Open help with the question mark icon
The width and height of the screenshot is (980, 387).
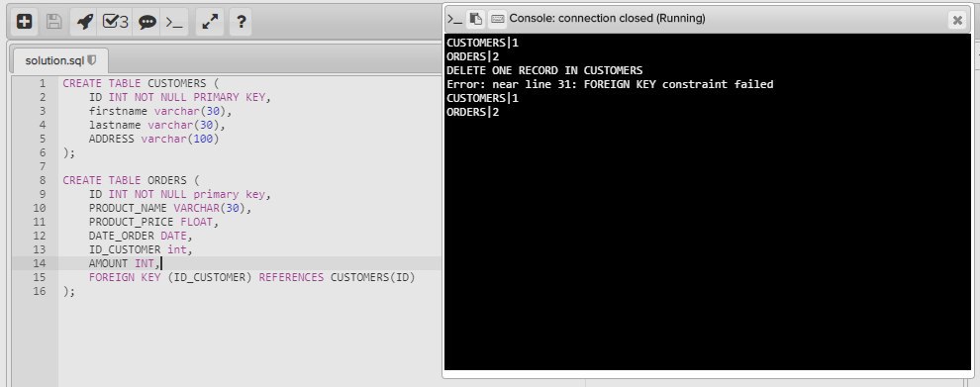click(241, 22)
